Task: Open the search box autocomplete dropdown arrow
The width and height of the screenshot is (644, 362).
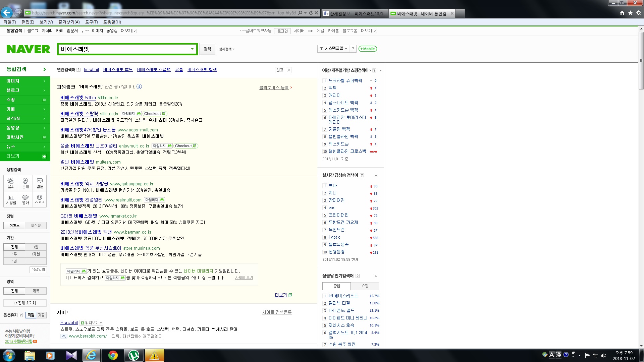Action: tap(192, 49)
